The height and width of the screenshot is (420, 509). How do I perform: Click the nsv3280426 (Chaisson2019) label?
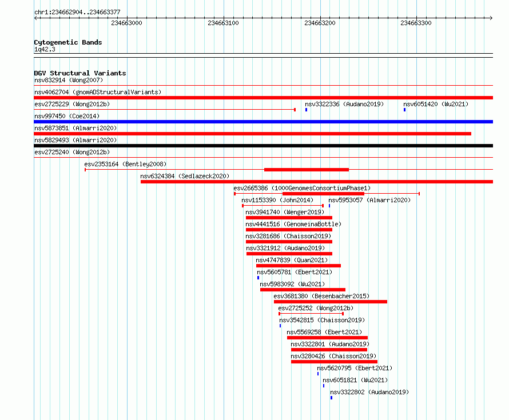[x=333, y=356]
